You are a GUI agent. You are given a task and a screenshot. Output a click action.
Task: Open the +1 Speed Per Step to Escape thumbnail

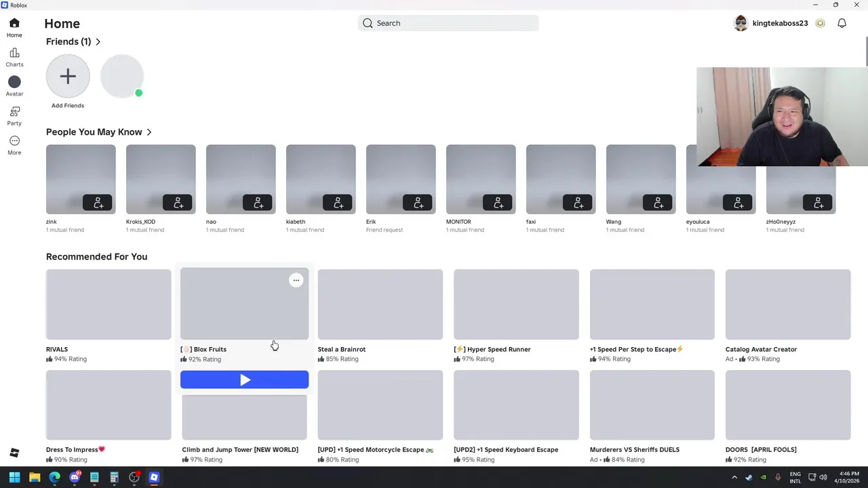pos(652,304)
